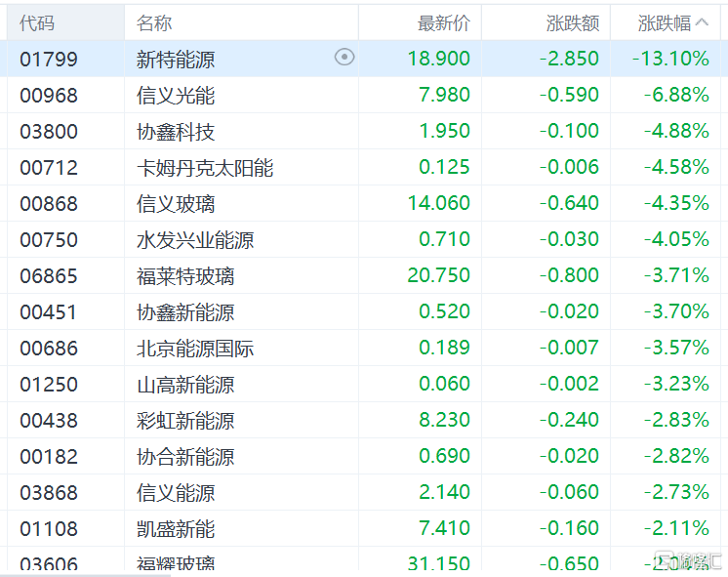Viewport: 728px width, 577px height.
Task: Select the 卡姆丹克太阳能 row
Action: pyautogui.click(x=364, y=167)
